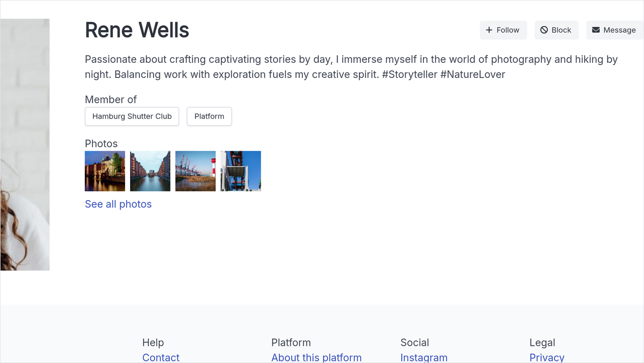The width and height of the screenshot is (644, 363).
Task: Open the Hamburg Shutter Club group
Action: [132, 116]
